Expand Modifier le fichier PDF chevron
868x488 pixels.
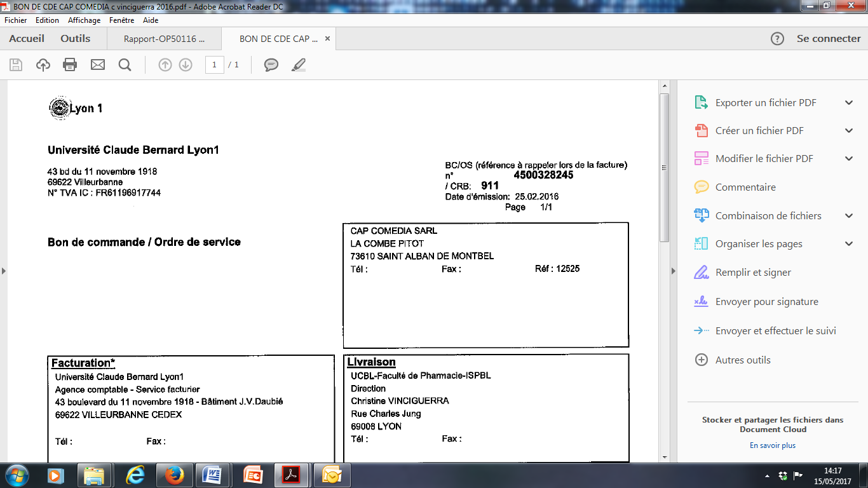pyautogui.click(x=849, y=158)
